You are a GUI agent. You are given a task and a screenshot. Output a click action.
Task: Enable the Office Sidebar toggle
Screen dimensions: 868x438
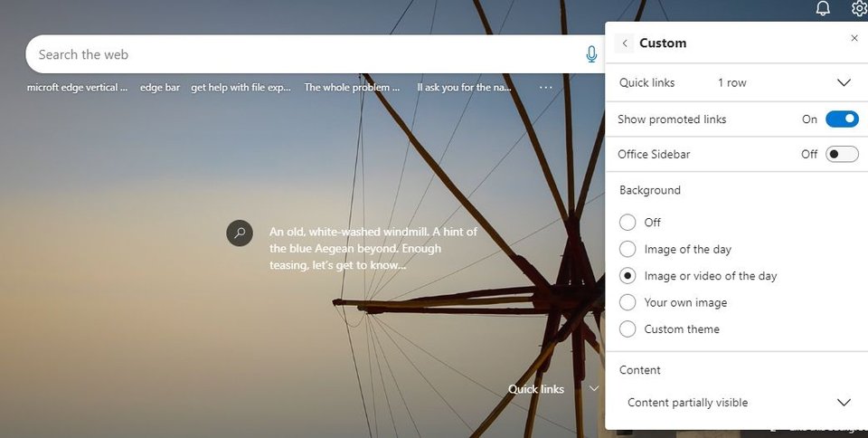(x=842, y=154)
